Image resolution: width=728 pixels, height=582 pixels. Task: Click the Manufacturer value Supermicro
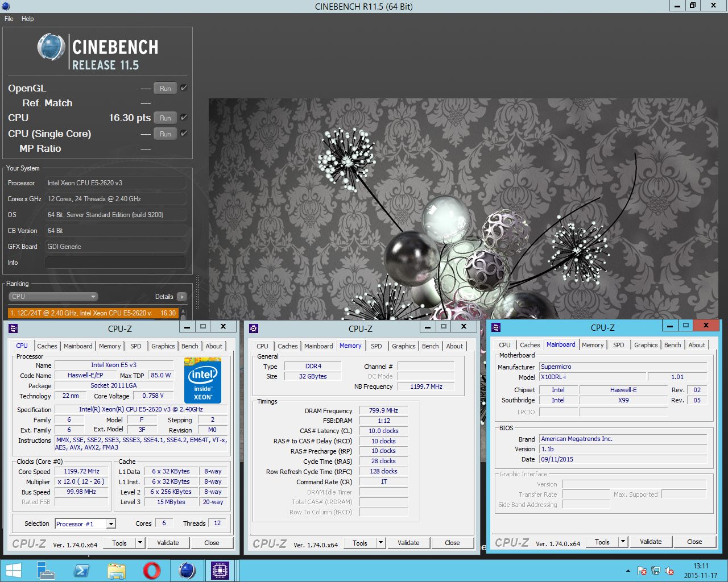point(623,367)
